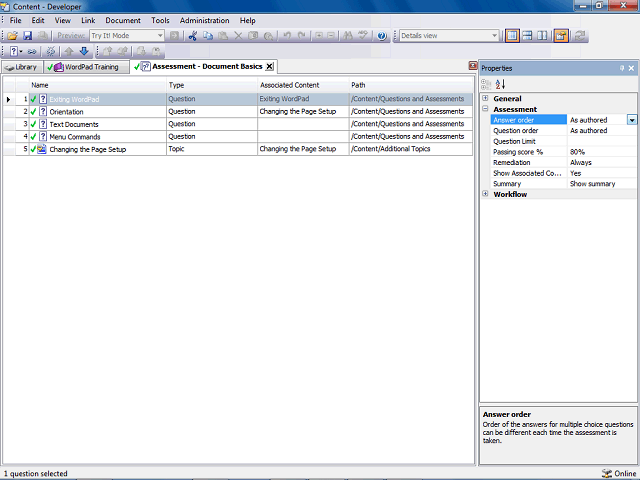Screen dimensions: 640x480
Task: Pin the Properties pane
Action: (622, 68)
